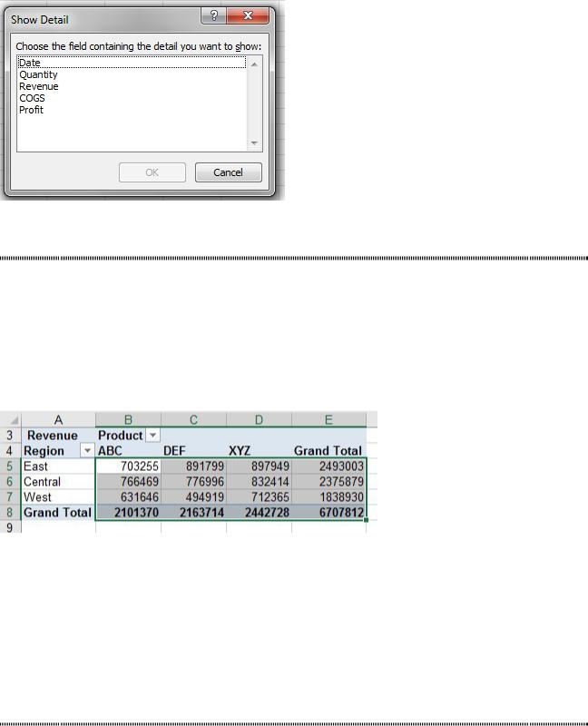Click cell with value 631646
The height and width of the screenshot is (726, 588).
(x=128, y=496)
